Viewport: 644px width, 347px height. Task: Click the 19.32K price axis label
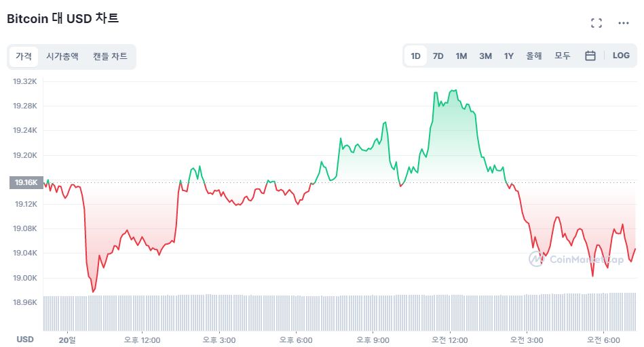click(25, 81)
